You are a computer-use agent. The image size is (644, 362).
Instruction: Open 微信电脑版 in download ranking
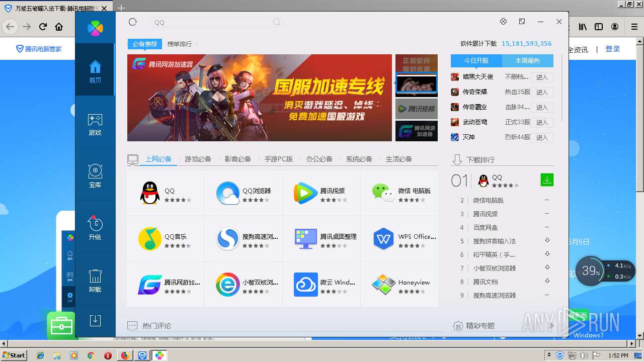point(488,201)
